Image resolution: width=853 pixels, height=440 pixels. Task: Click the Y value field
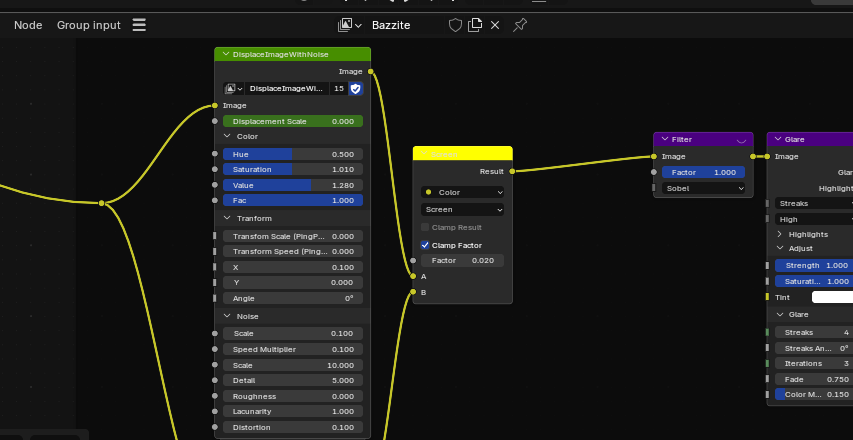point(293,282)
